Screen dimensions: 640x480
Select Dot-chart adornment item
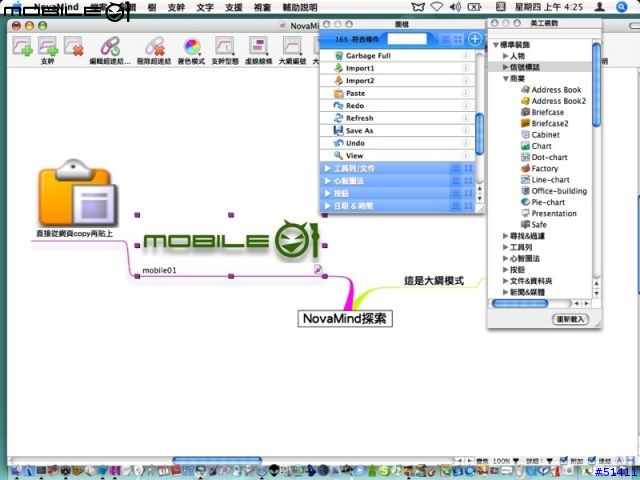click(x=544, y=157)
